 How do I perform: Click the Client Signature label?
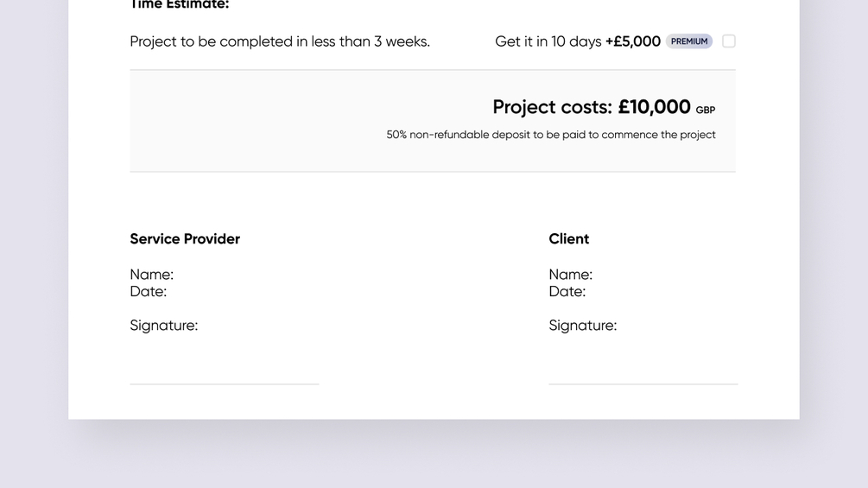click(583, 326)
